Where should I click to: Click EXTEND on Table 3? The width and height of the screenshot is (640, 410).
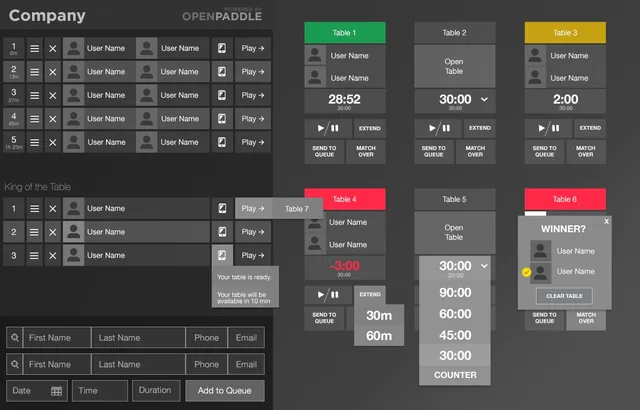click(590, 128)
